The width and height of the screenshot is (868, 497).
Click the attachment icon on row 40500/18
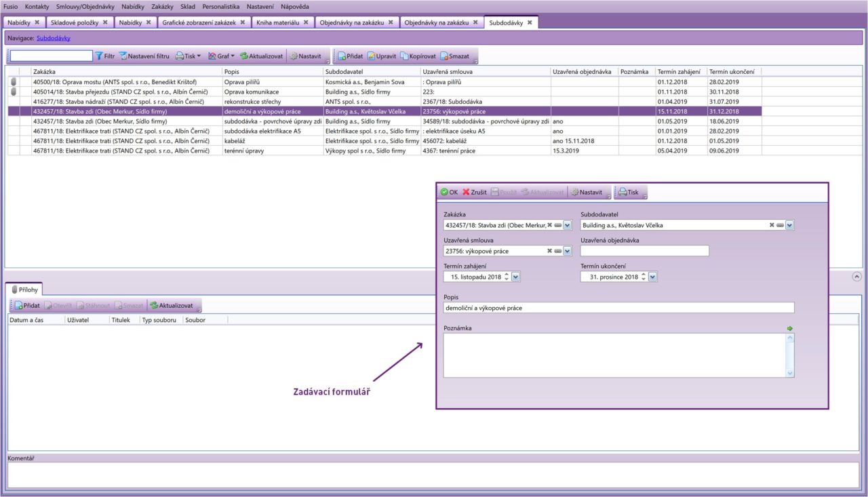(x=13, y=82)
